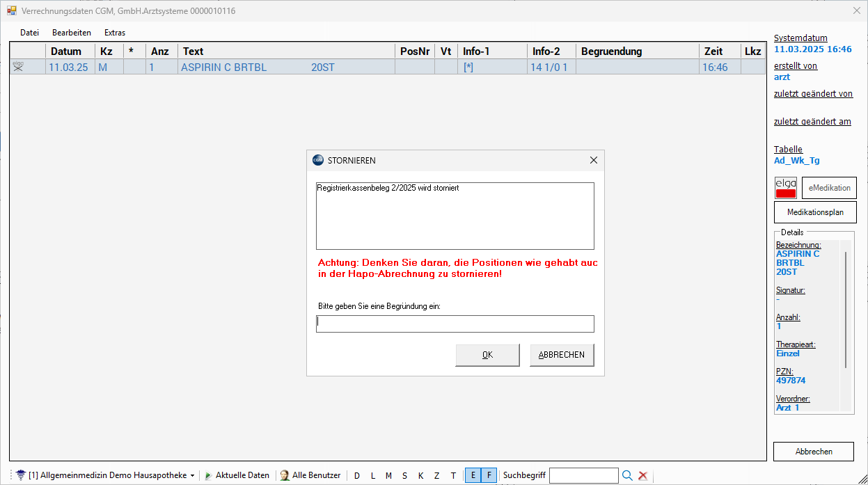This screenshot has height=485, width=868.
Task: Toggle the E filter button
Action: 473,475
